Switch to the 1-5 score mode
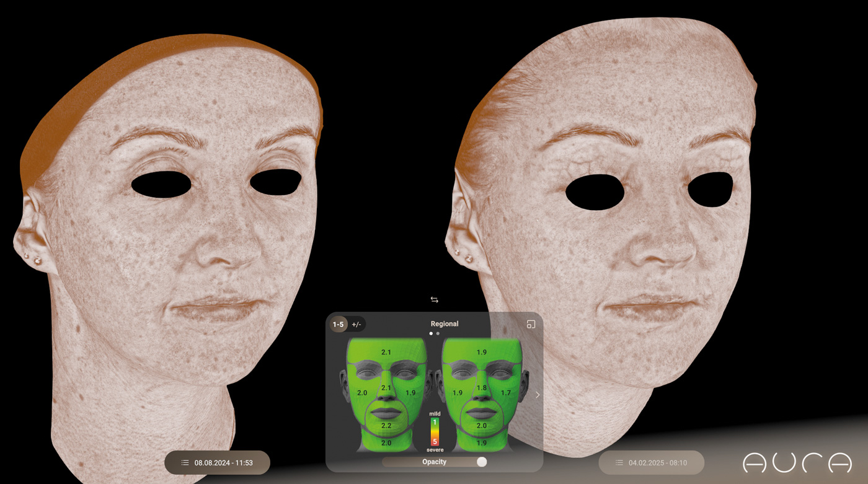Viewport: 868px width, 484px height. (x=338, y=324)
